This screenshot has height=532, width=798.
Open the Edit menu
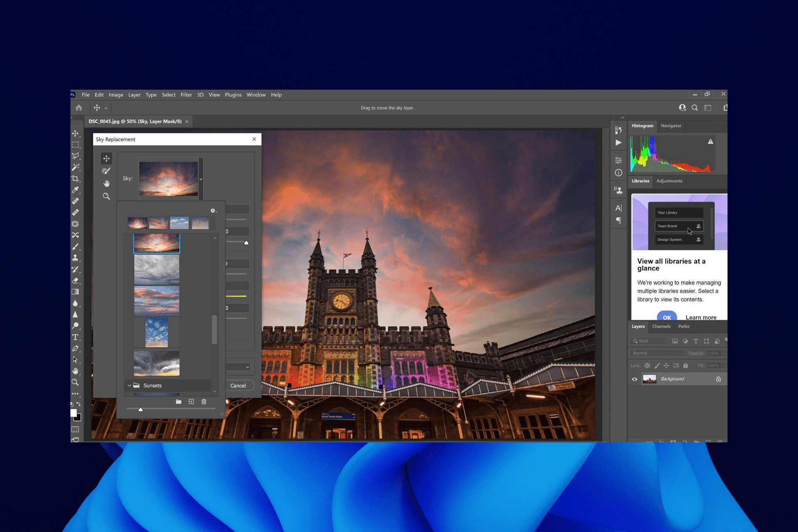pyautogui.click(x=100, y=94)
